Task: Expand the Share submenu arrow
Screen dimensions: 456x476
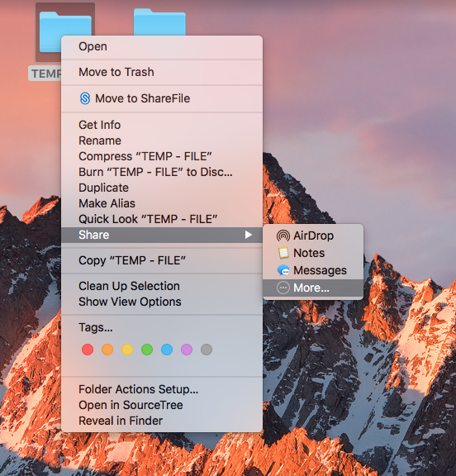Action: point(249,235)
